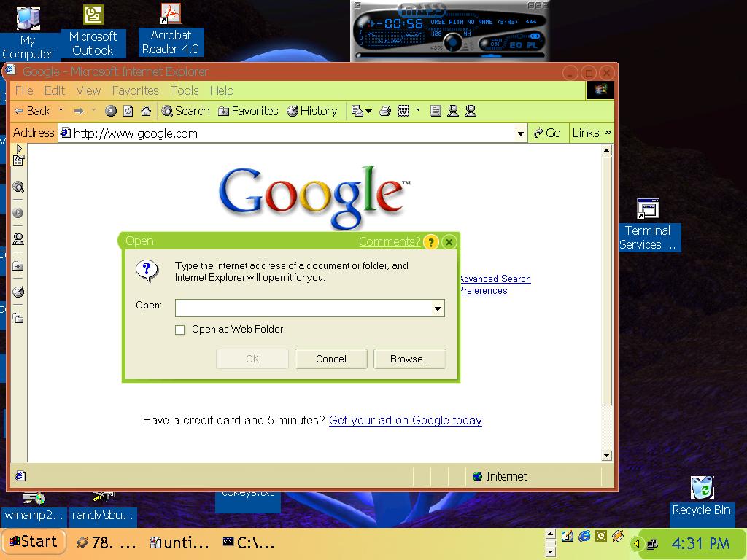This screenshot has height=560, width=747.
Task: Open the Terminal Services desktop shortcut
Action: click(x=648, y=225)
